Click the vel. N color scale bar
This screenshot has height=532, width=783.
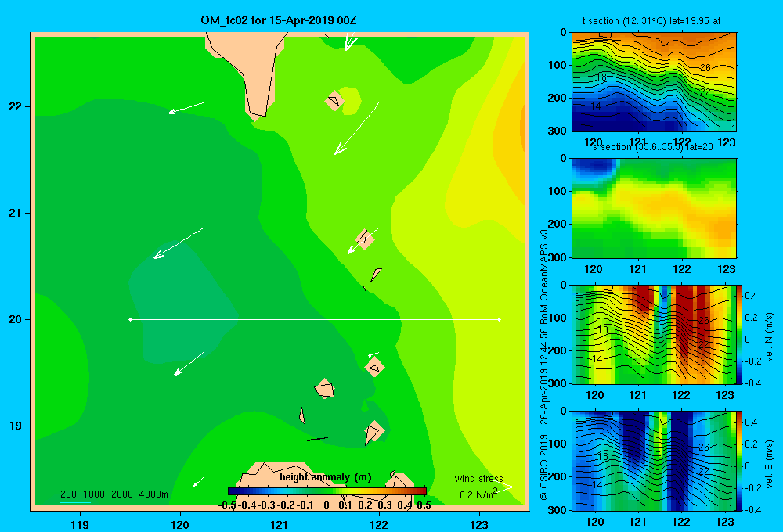pyautogui.click(x=739, y=334)
